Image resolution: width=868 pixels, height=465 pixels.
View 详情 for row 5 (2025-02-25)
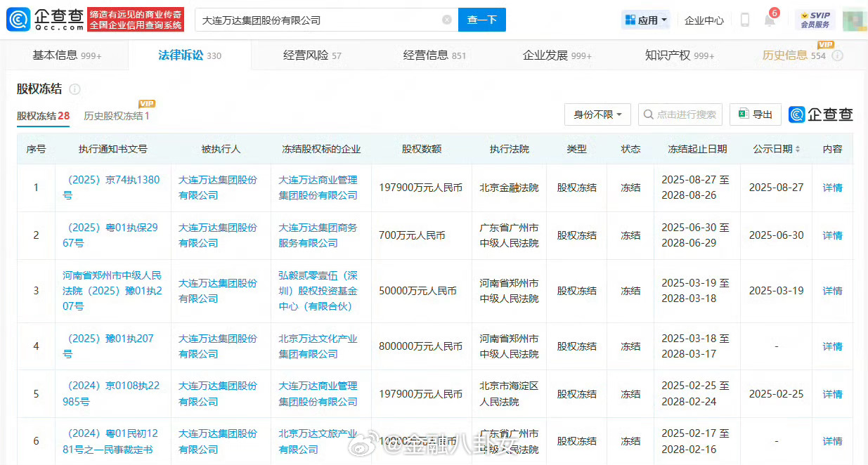click(x=833, y=394)
